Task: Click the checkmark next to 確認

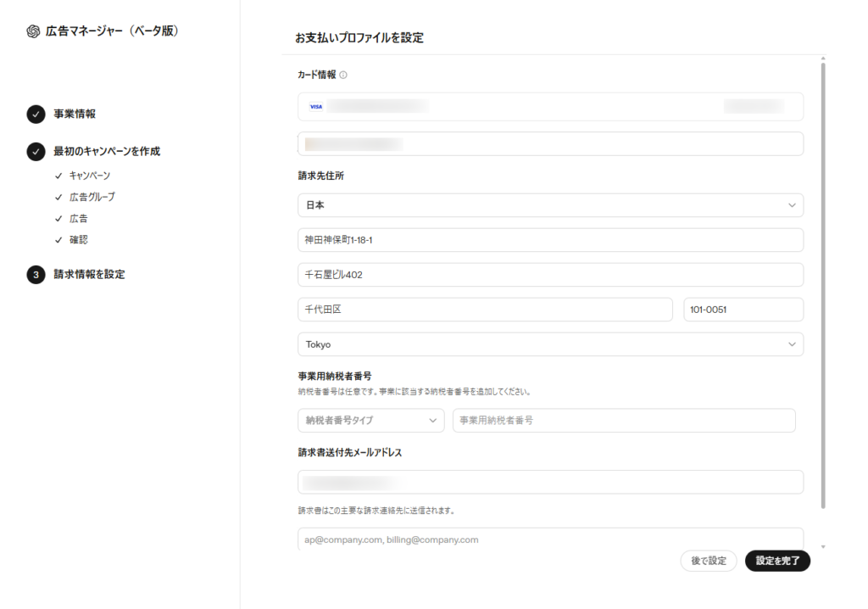Action: coord(58,240)
